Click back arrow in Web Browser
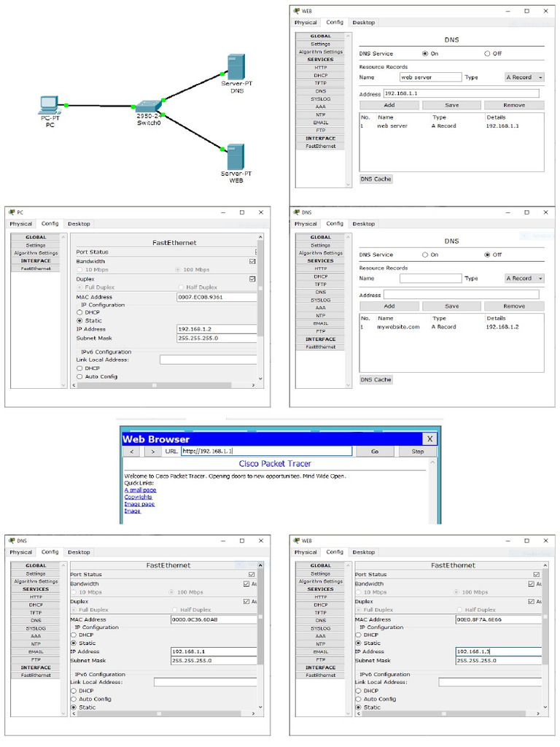Screen dimensions: 560x747 tap(132, 451)
